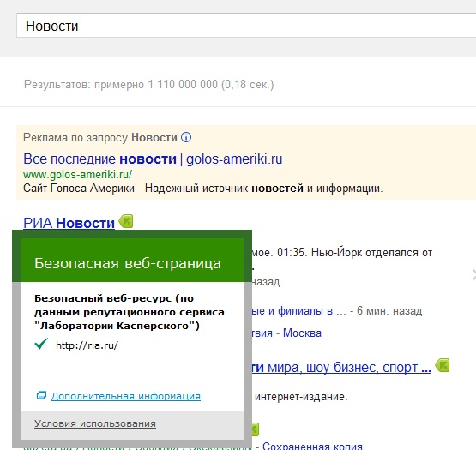Open result link мира, шоу-бизнес, спорт

(x=341, y=368)
